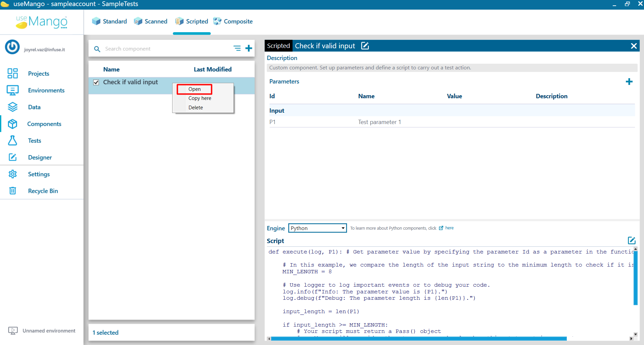
Task: Open the Python components help link 'here'
Action: (449, 228)
